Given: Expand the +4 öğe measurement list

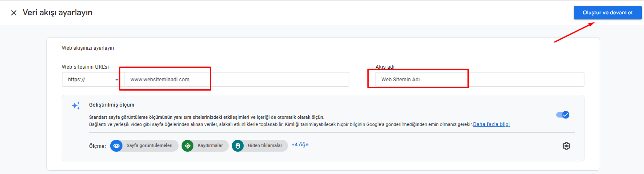Looking at the screenshot, I should [x=300, y=145].
